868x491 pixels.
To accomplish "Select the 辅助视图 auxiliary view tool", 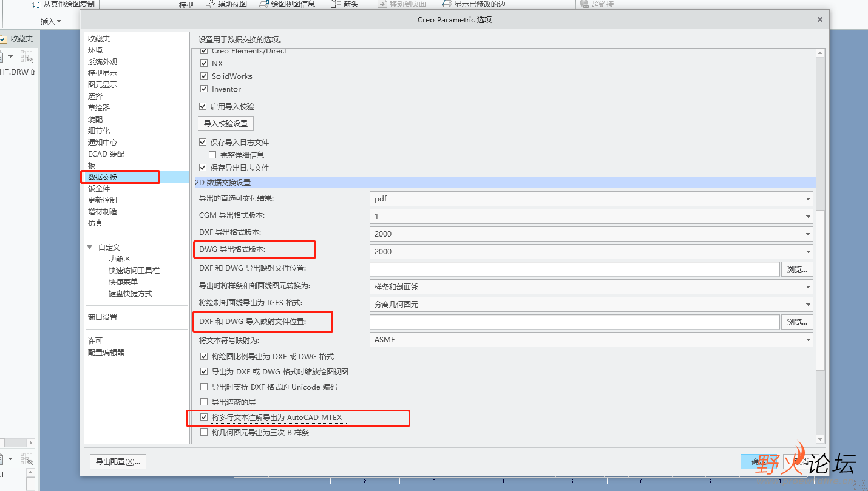I will click(226, 4).
